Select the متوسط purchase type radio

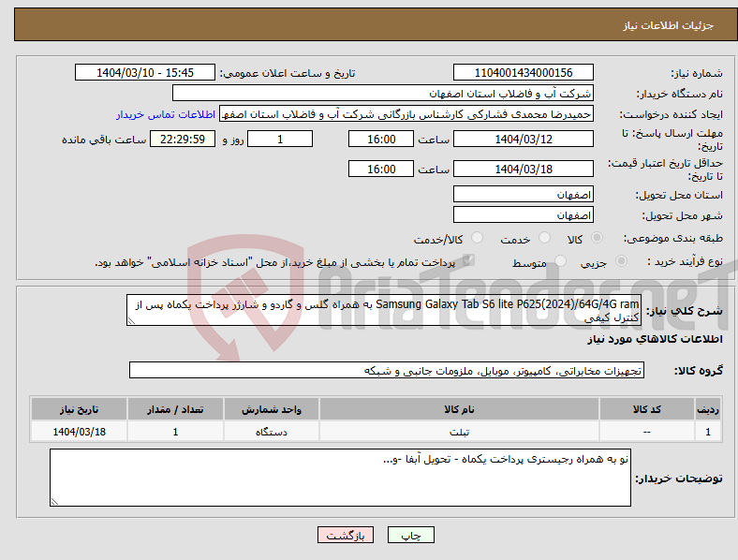click(560, 260)
